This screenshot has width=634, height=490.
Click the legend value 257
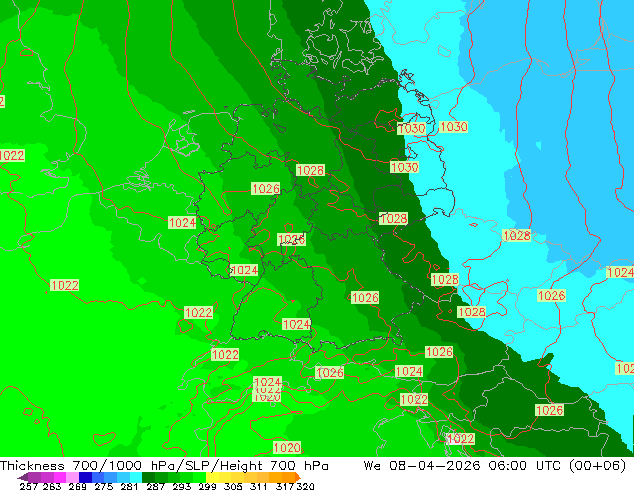tap(28, 486)
